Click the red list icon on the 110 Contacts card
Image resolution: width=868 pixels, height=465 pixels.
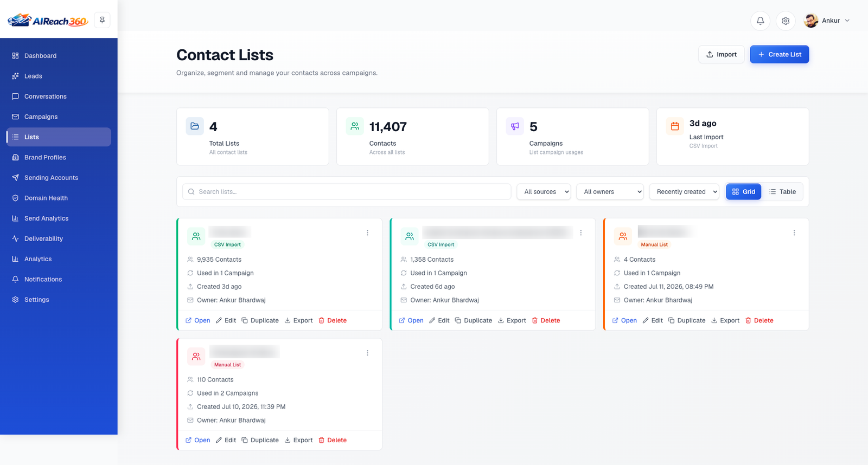(196, 356)
